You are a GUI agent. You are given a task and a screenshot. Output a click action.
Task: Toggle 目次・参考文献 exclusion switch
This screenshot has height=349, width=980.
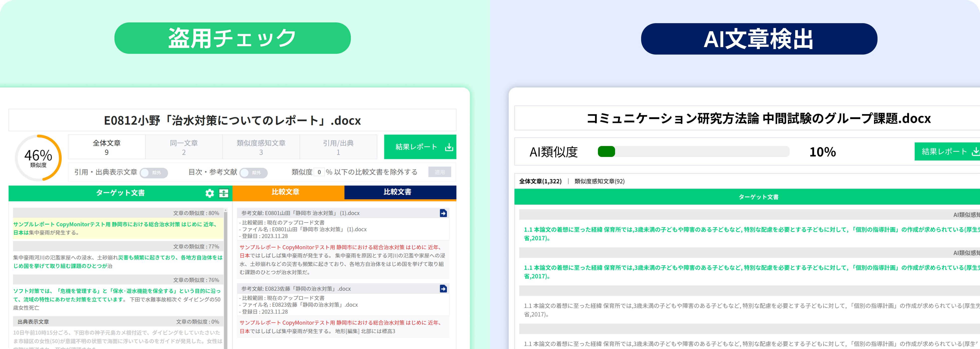click(253, 173)
